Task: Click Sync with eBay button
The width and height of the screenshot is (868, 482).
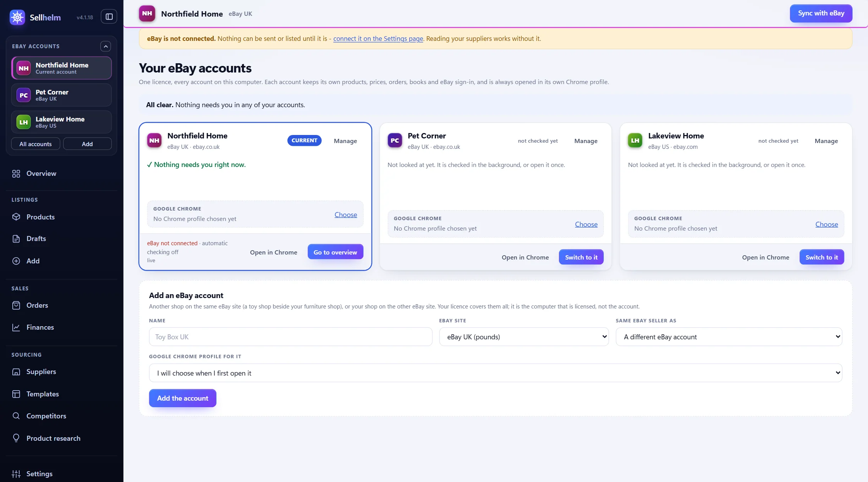Action: [821, 13]
